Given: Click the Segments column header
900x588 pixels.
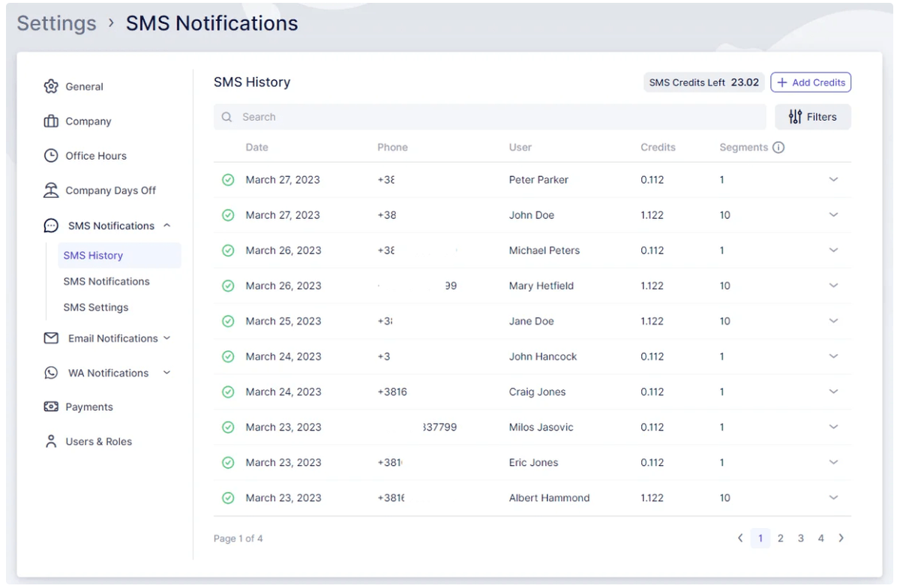Looking at the screenshot, I should (x=743, y=148).
